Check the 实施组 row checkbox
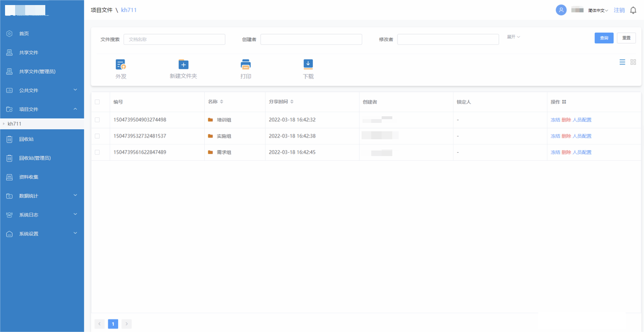644x332 pixels. pos(98,136)
